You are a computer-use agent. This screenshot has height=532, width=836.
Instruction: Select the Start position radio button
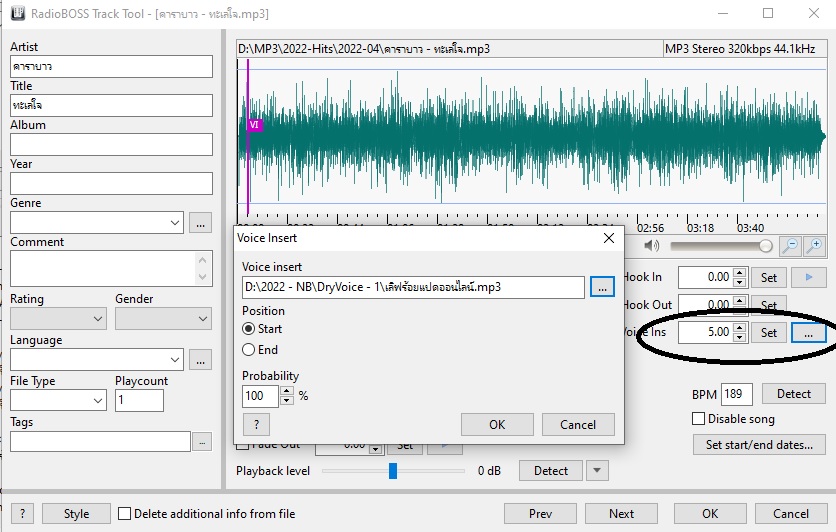coord(248,329)
